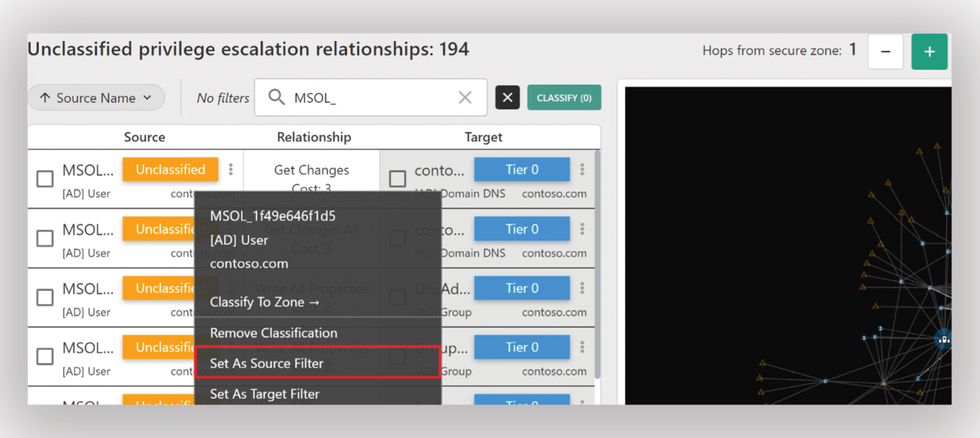Click the black X clear-filters button
The height and width of the screenshot is (438, 980).
[x=507, y=97]
